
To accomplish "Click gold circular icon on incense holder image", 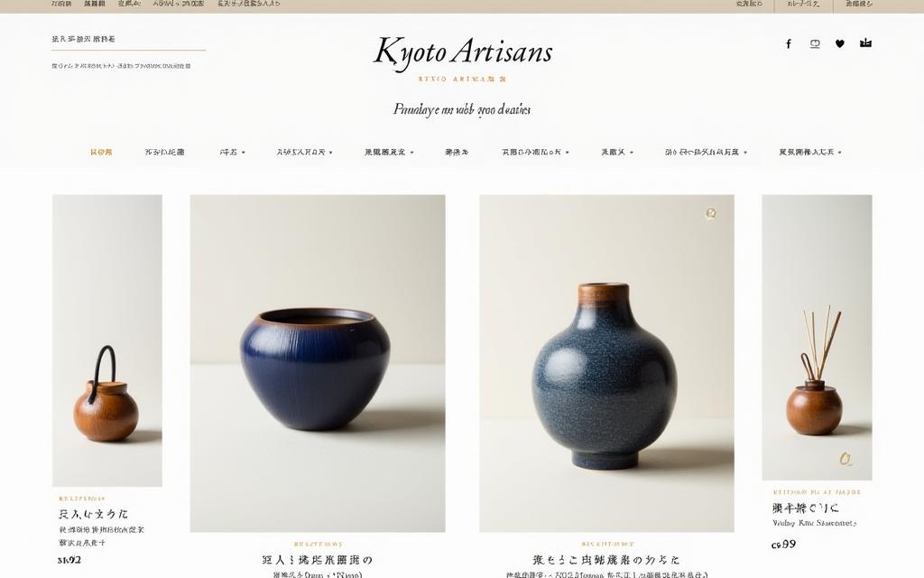I will [x=845, y=459].
